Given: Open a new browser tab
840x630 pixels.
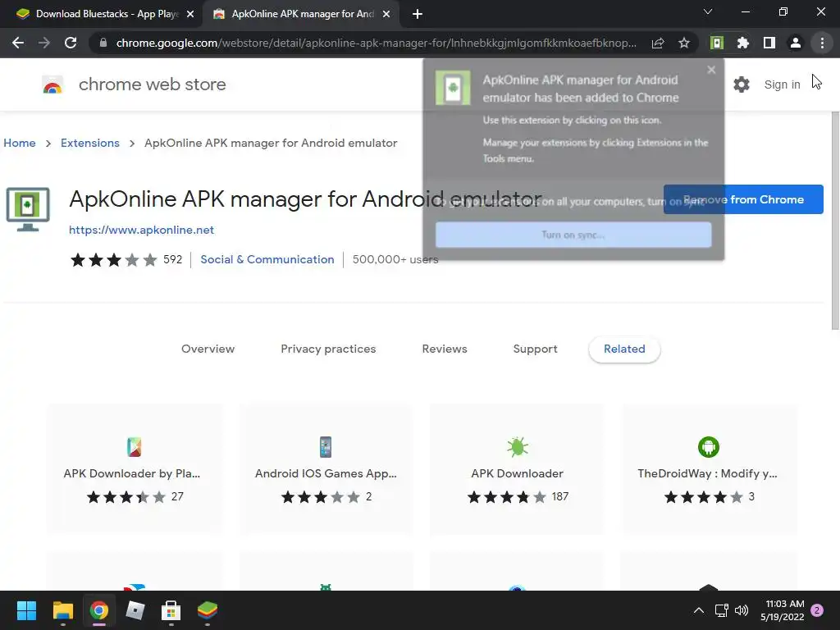Looking at the screenshot, I should (x=418, y=14).
